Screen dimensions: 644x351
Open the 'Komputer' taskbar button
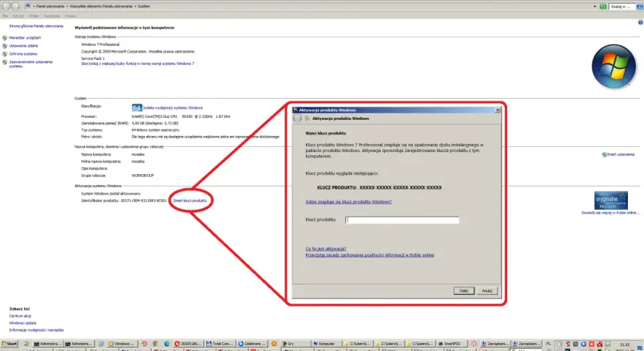click(327, 344)
